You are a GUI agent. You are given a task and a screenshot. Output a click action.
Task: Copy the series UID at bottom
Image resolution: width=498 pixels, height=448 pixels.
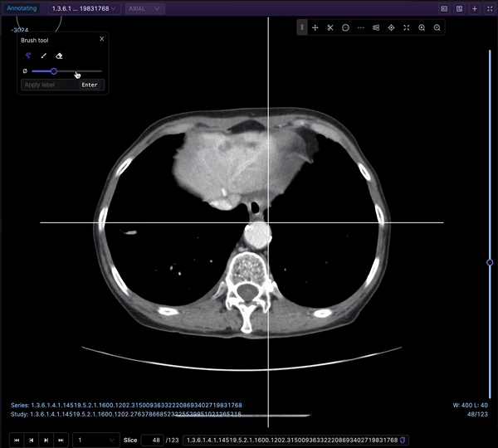coord(404,440)
